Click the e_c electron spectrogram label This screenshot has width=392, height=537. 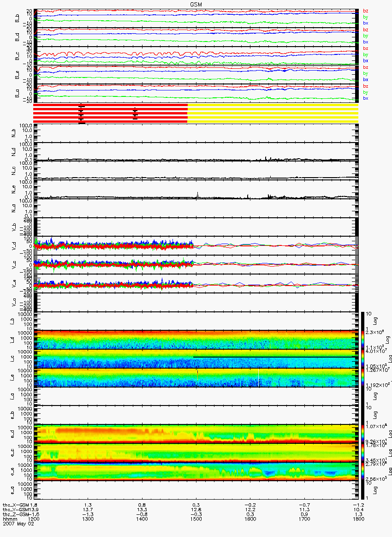[12, 452]
